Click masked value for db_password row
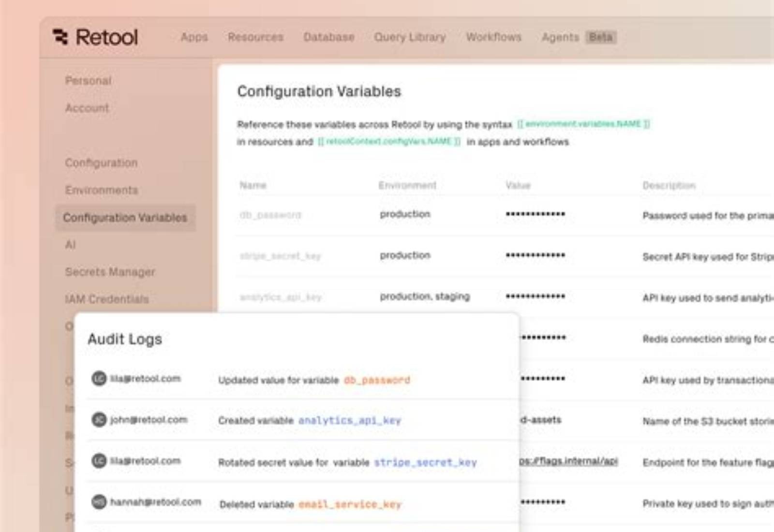Image resolution: width=774 pixels, height=532 pixels. (x=536, y=214)
